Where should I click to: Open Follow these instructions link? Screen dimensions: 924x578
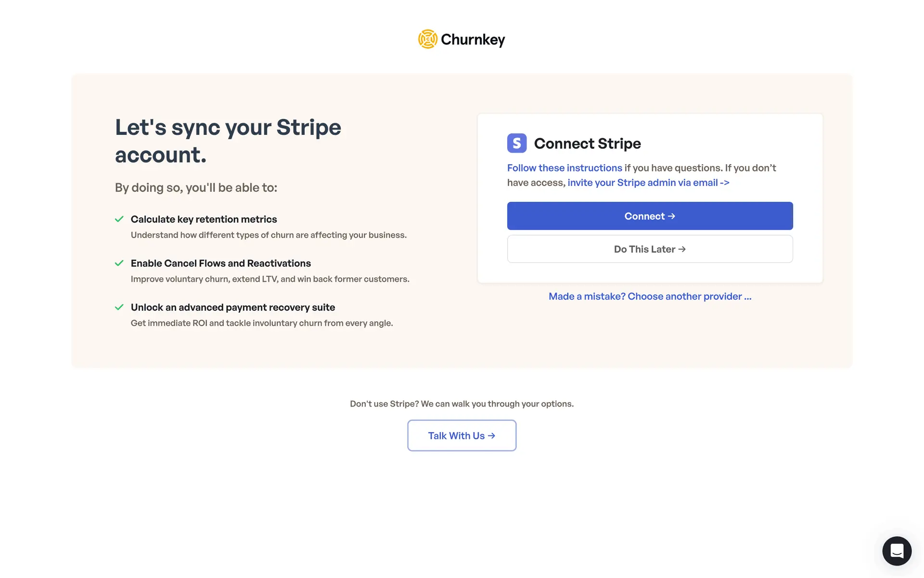click(565, 168)
